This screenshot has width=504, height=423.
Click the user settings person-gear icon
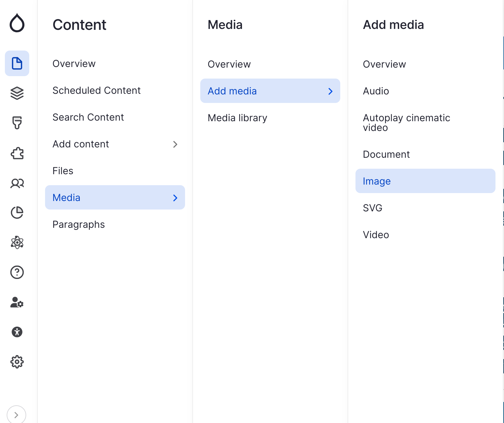(17, 302)
